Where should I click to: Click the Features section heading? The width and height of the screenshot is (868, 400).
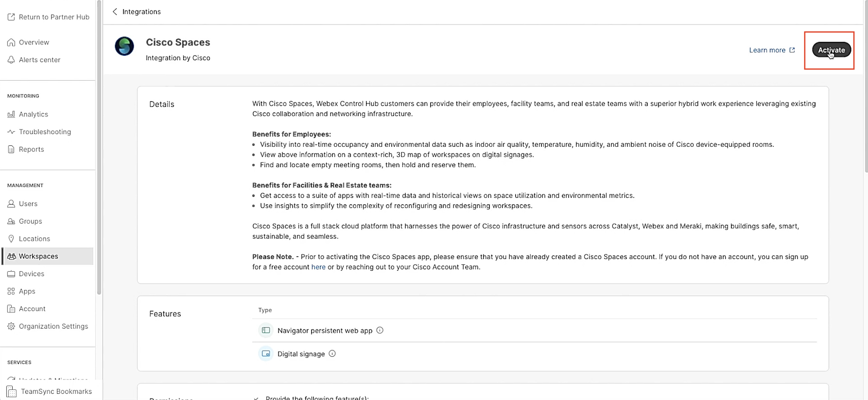tap(165, 314)
